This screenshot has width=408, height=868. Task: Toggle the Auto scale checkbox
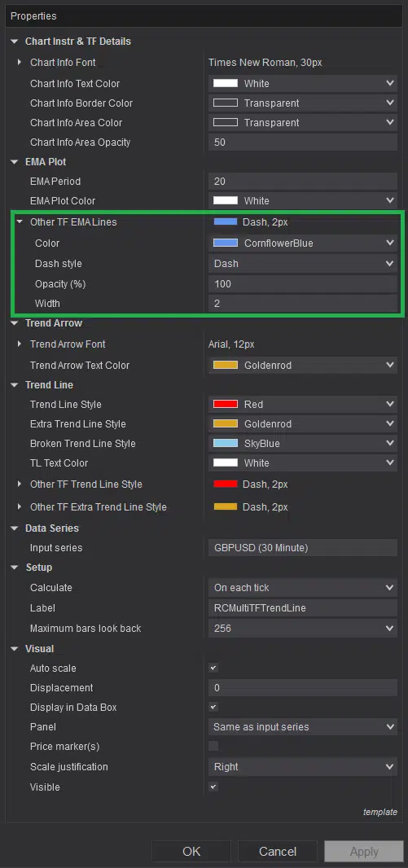(213, 669)
